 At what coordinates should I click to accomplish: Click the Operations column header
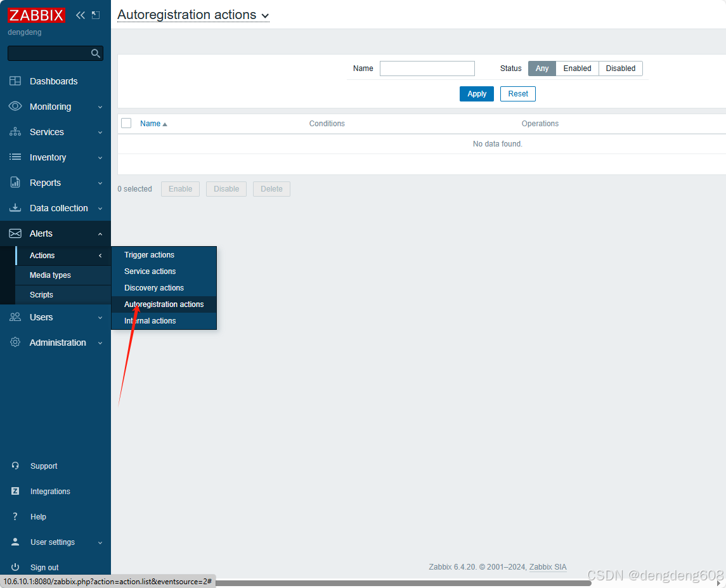[x=540, y=123]
